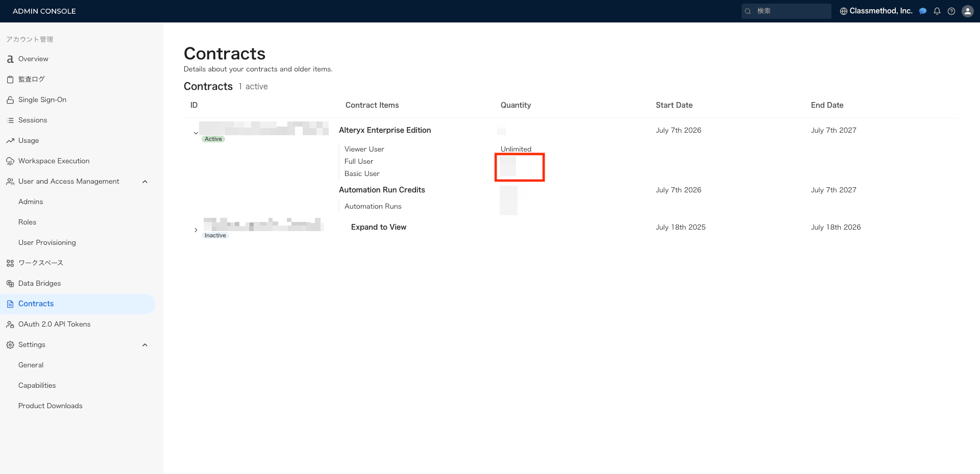Click the OAuth 2.0 API Tokens icon
The height and width of the screenshot is (474, 980).
coord(10,325)
